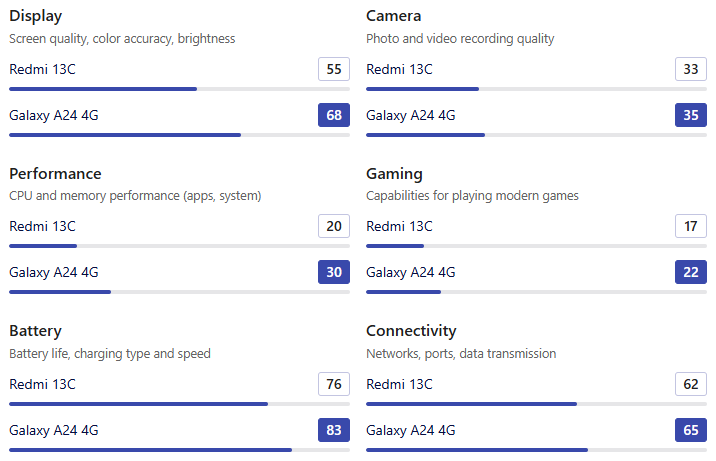This screenshot has height=461, width=716.
Task: Select Galaxy A24 4G Performance score 30
Action: (334, 272)
